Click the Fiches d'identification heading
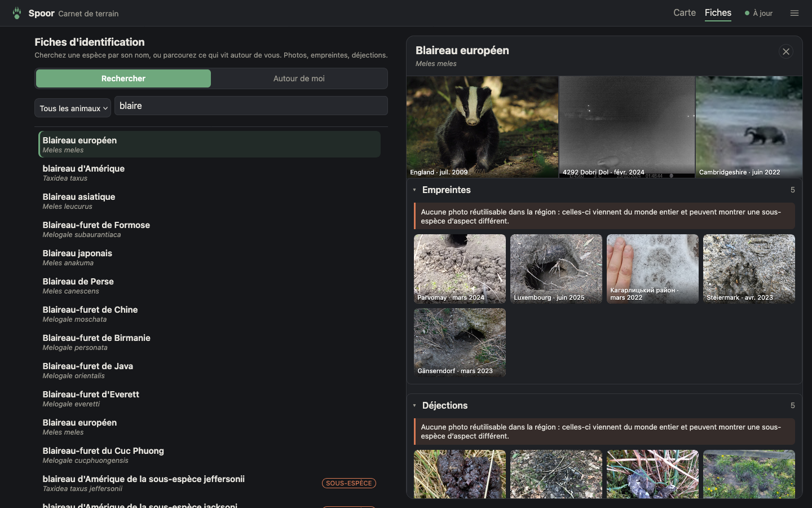Viewport: 812px width, 508px height. (90, 42)
